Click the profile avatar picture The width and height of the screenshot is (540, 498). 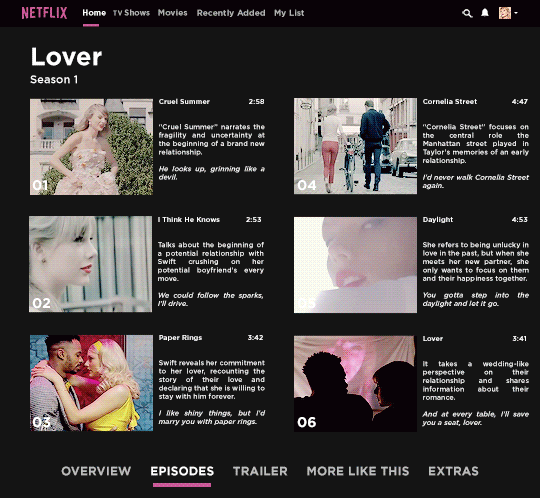click(505, 13)
